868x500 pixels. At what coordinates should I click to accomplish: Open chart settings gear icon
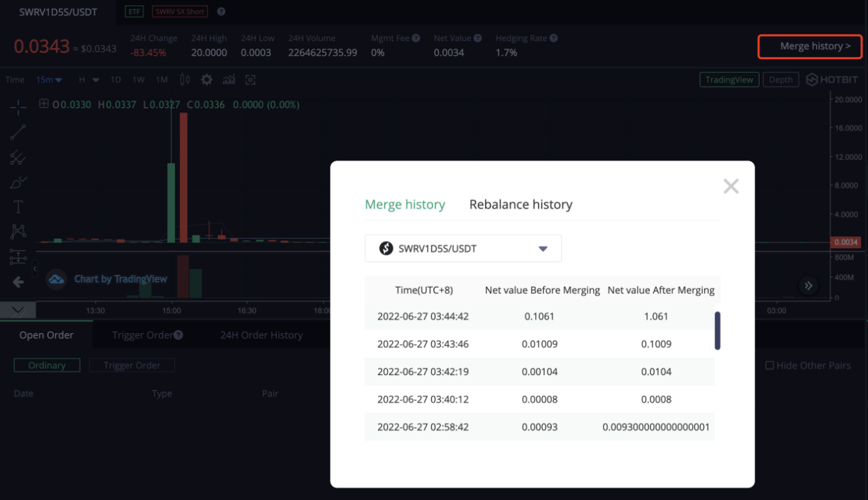(x=206, y=80)
